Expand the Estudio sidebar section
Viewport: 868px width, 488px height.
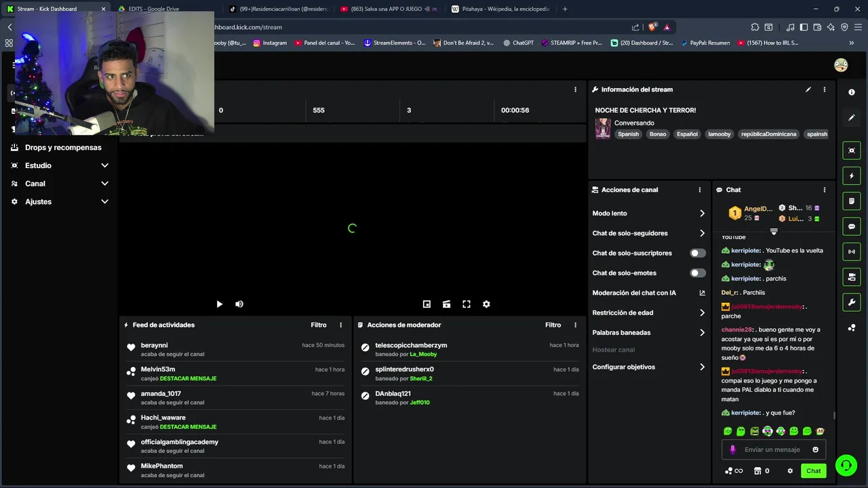point(60,165)
